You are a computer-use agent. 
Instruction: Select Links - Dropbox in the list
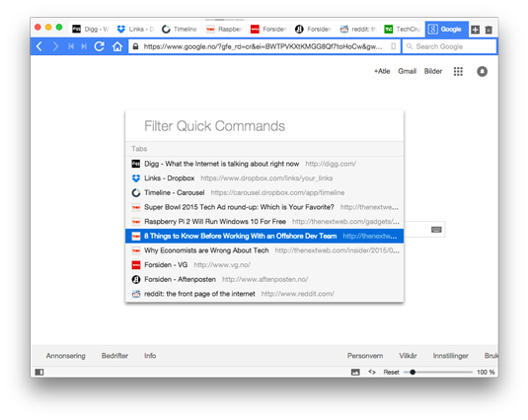(x=264, y=178)
